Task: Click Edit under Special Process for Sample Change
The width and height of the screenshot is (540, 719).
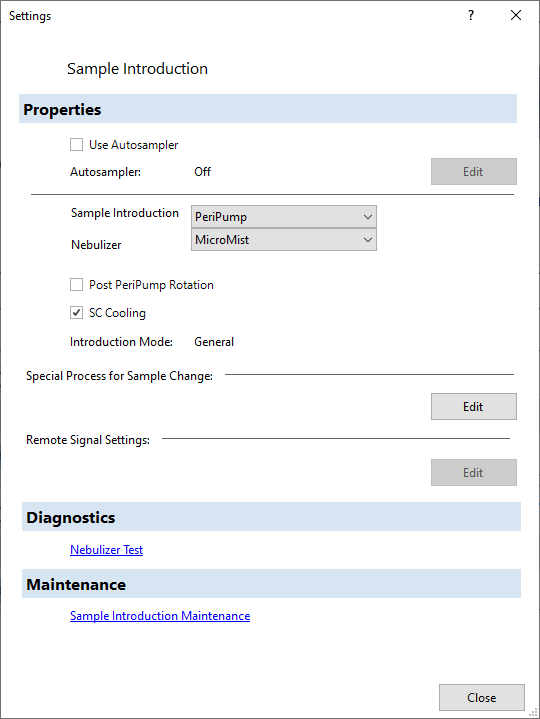Action: tap(474, 406)
